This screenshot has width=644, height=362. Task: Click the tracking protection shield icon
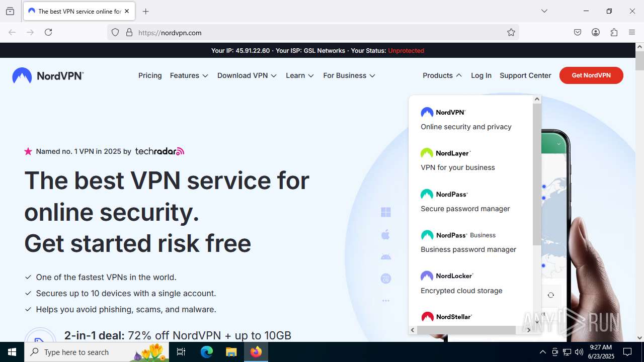coord(115,32)
